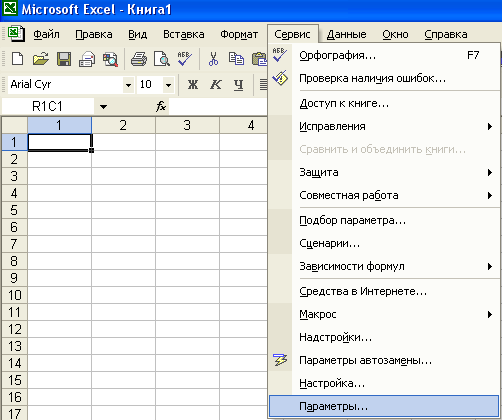This screenshot has width=502, height=420.
Task: Open the Arial Cyr font dropdown
Action: (128, 85)
